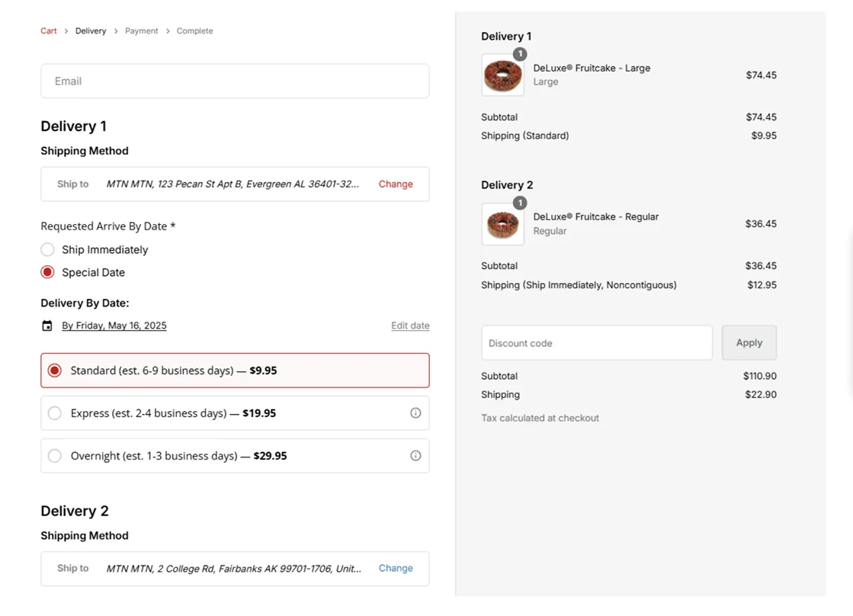This screenshot has width=853, height=616.
Task: Change the Delivery 2 Fairbanks AK address
Action: tap(396, 568)
